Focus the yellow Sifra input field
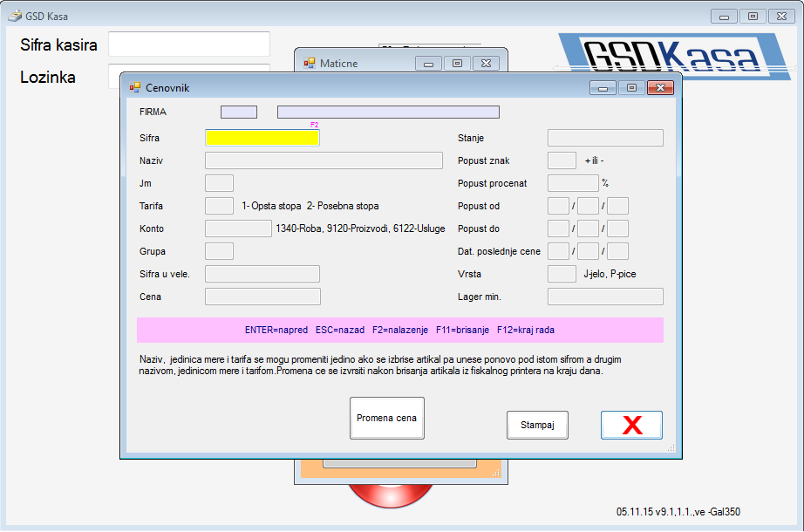Screen dimensions: 804x532 262,138
